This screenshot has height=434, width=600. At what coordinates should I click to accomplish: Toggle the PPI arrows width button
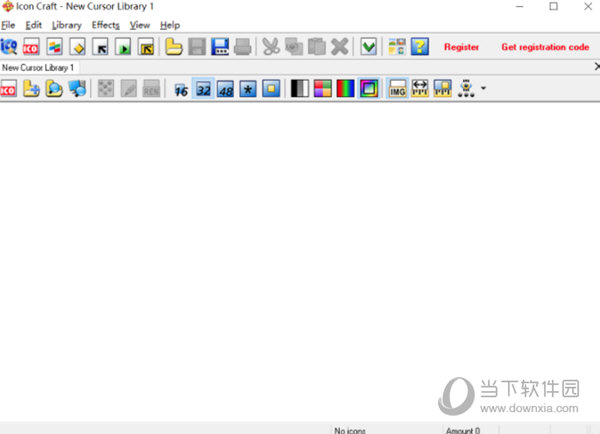(x=420, y=88)
